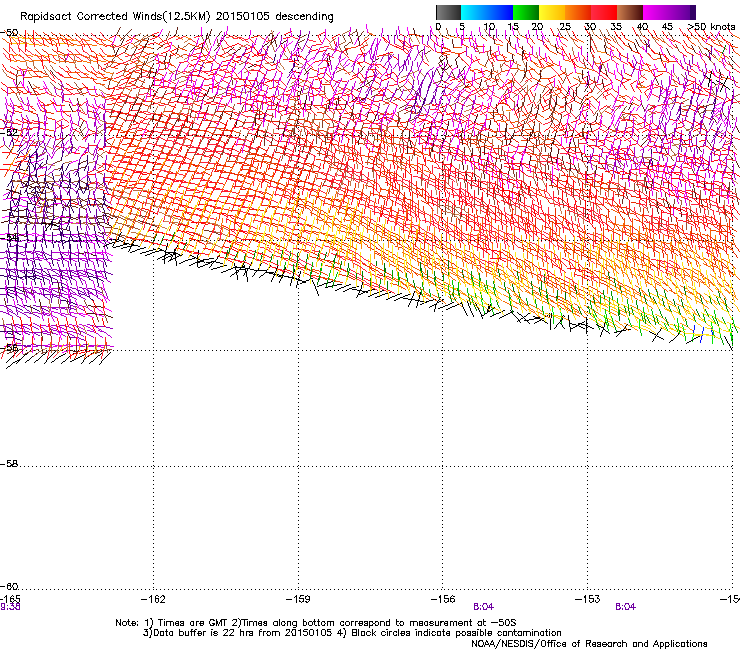This screenshot has width=740, height=650.
Task: Click the '8:04' time label nearest -153
Action: tap(625, 607)
